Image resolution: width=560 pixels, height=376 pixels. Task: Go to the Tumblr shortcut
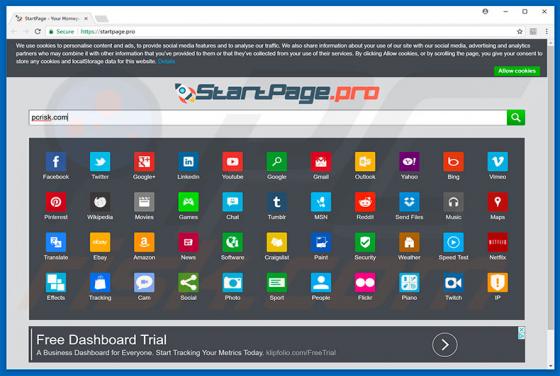click(x=277, y=202)
